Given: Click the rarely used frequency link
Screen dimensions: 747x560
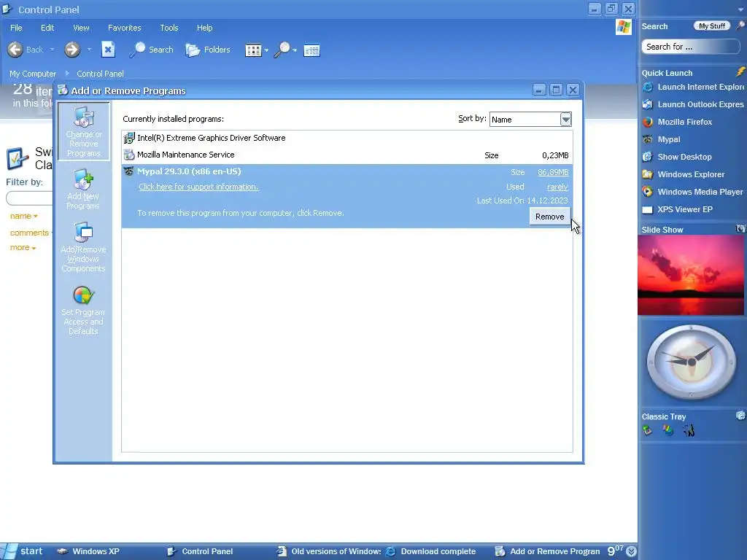Looking at the screenshot, I should pos(557,187).
